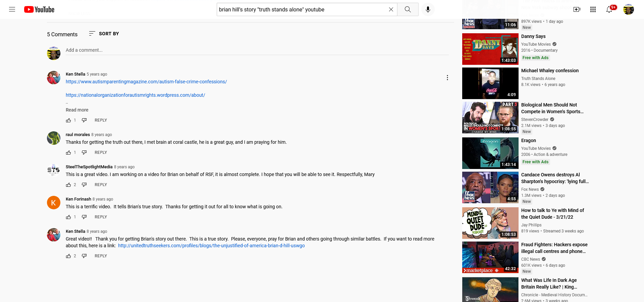This screenshot has height=302, width=644.
Task: Open Michael Whaley confession title
Action: click(550, 71)
